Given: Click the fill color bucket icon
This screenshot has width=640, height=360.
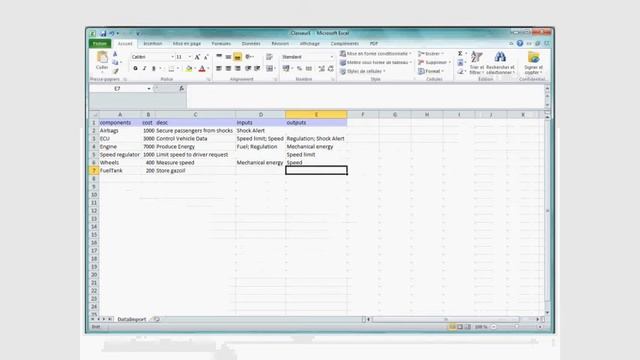Looking at the screenshot, I should [x=189, y=69].
